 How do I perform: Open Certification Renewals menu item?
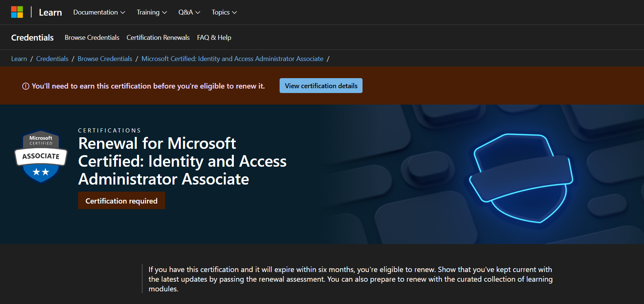coord(158,38)
